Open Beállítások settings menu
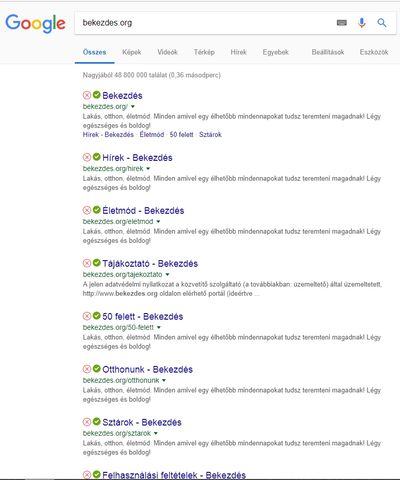The image size is (400, 480). coord(328,52)
